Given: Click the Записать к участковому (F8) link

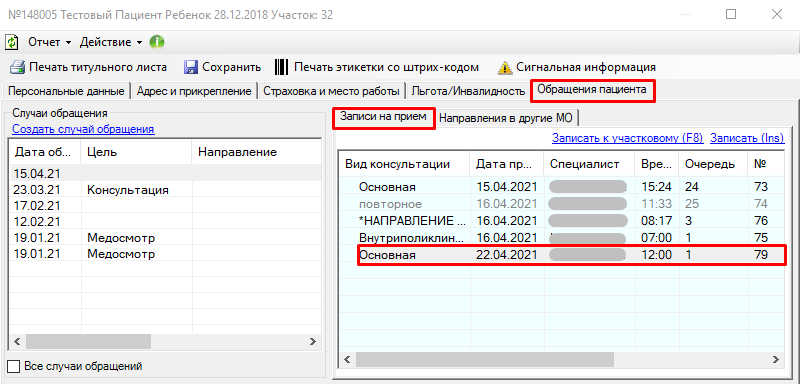Looking at the screenshot, I should point(628,138).
